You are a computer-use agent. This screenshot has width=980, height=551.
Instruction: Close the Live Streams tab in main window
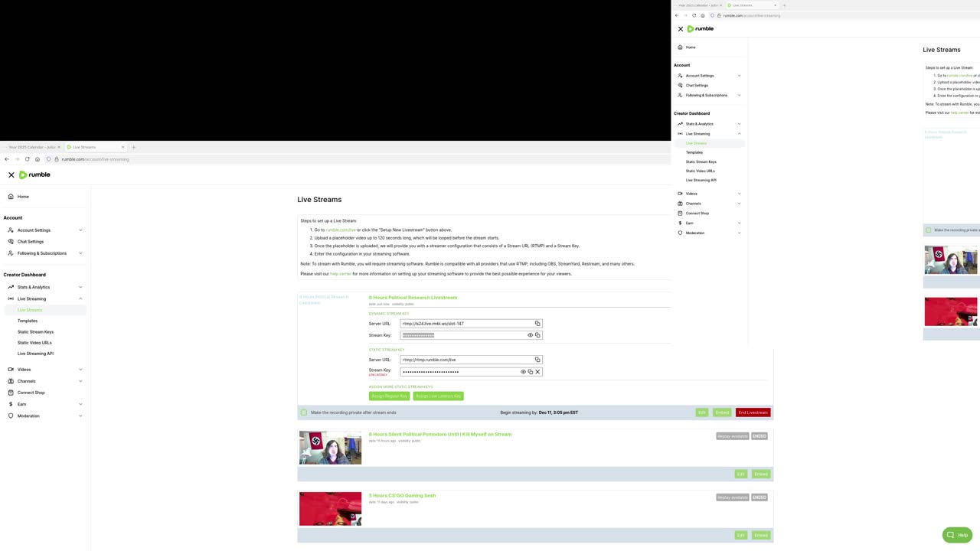click(x=123, y=147)
